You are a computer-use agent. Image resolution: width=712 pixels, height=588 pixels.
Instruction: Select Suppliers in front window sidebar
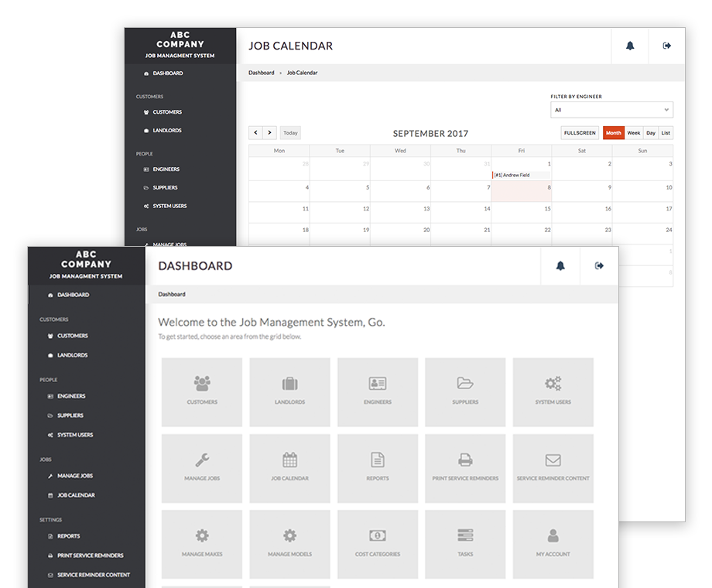(x=70, y=415)
